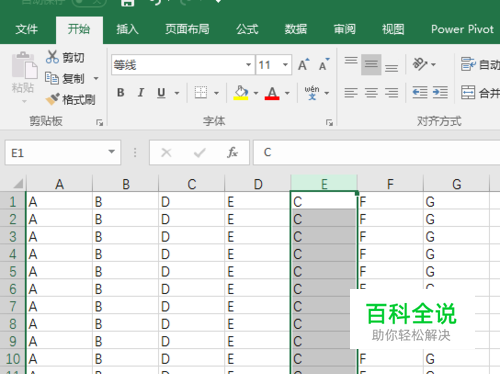
Task: Open borders dropdown arrow
Action: [216, 93]
